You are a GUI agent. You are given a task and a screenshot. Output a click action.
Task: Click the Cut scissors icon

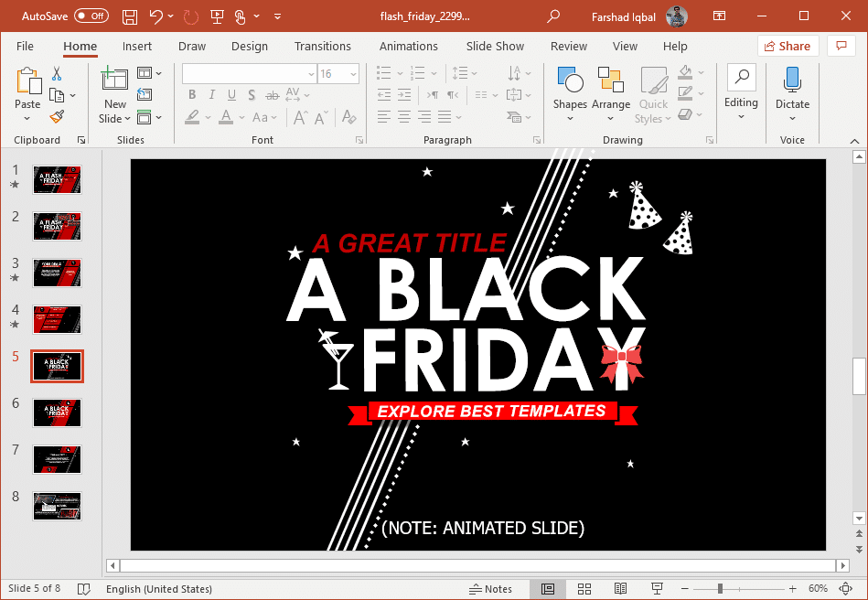pos(57,74)
